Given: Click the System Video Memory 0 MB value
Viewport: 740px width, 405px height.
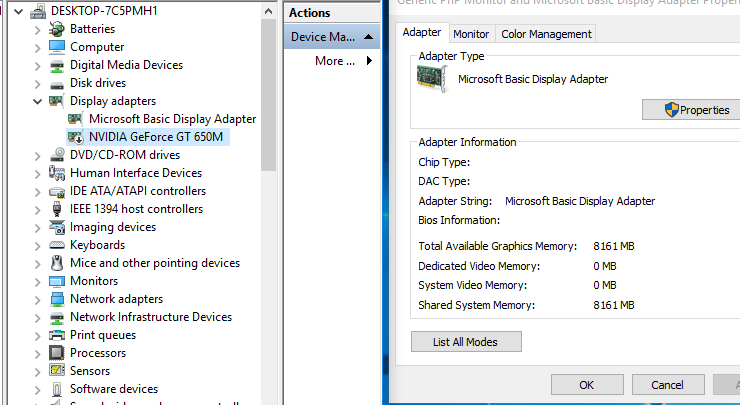Looking at the screenshot, I should (x=605, y=285).
